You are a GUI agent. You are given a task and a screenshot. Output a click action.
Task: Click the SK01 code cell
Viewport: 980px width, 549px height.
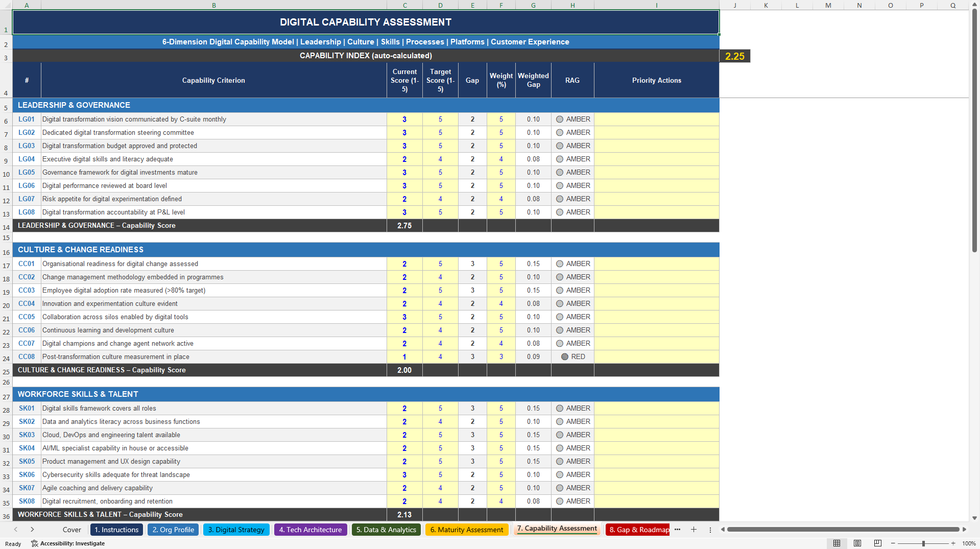27,409
